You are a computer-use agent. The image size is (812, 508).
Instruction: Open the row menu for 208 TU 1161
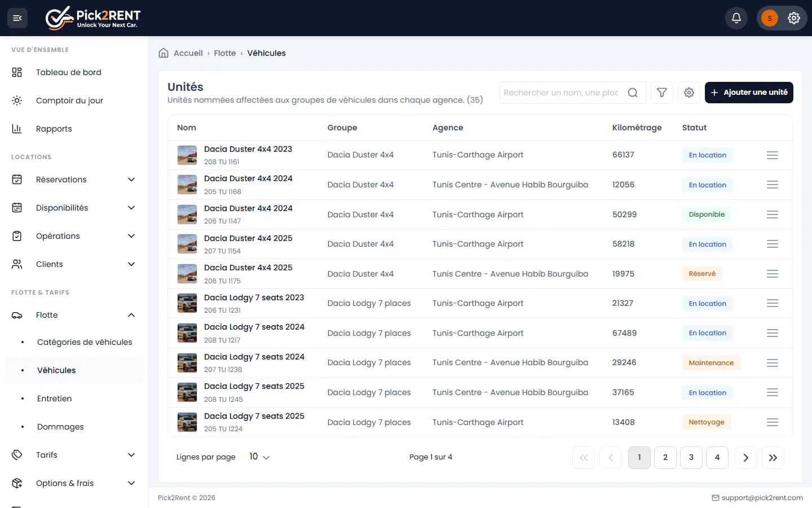coord(773,155)
